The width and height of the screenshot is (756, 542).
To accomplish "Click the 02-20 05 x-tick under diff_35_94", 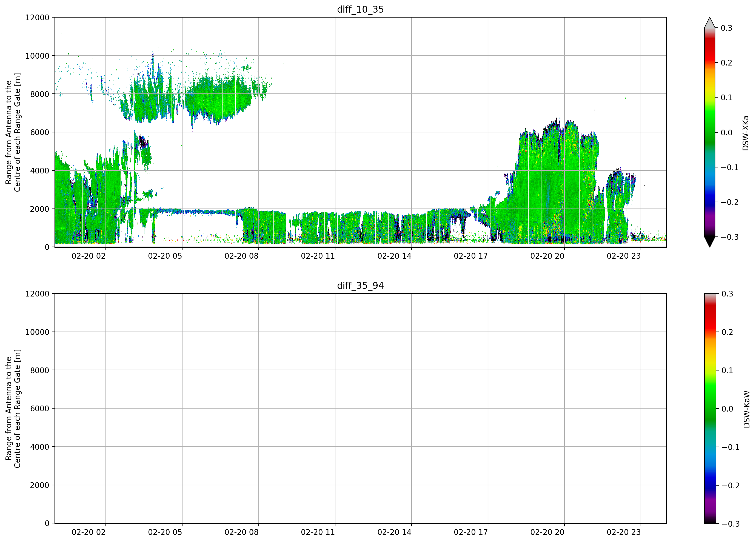I will click(165, 532).
